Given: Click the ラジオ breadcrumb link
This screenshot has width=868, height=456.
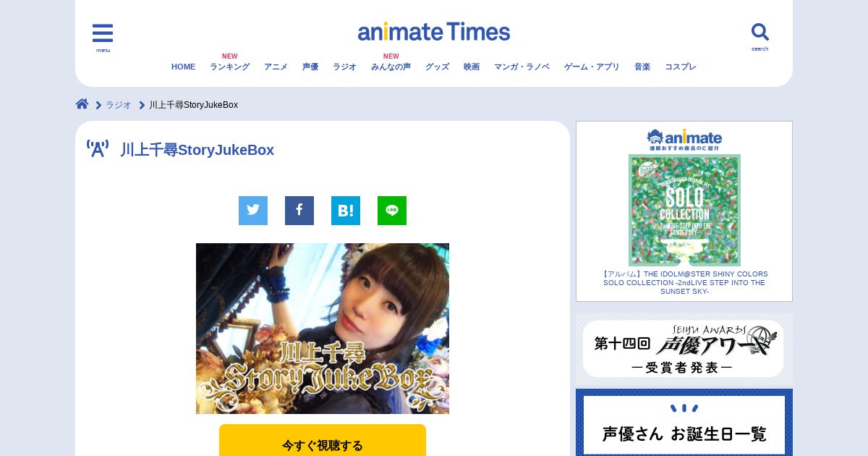Looking at the screenshot, I should point(119,105).
